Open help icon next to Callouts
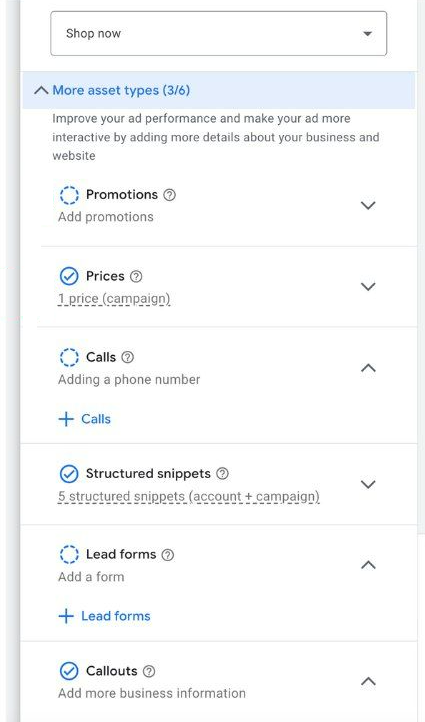Screen dimensions: 425x722 tap(149, 671)
